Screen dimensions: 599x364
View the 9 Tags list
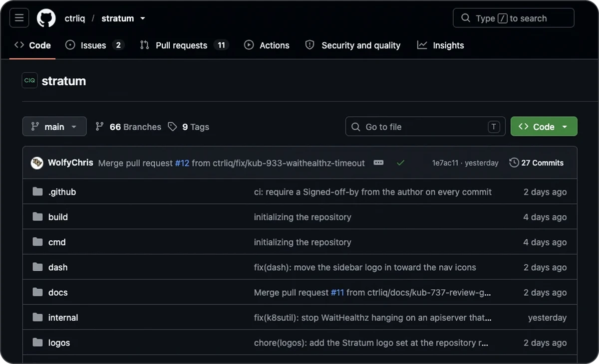[x=189, y=127]
